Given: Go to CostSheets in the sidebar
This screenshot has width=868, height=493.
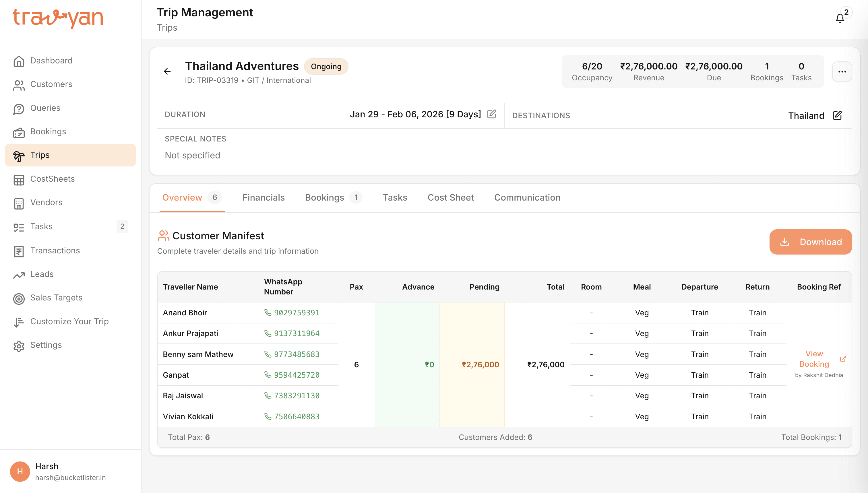Looking at the screenshot, I should click(x=53, y=179).
